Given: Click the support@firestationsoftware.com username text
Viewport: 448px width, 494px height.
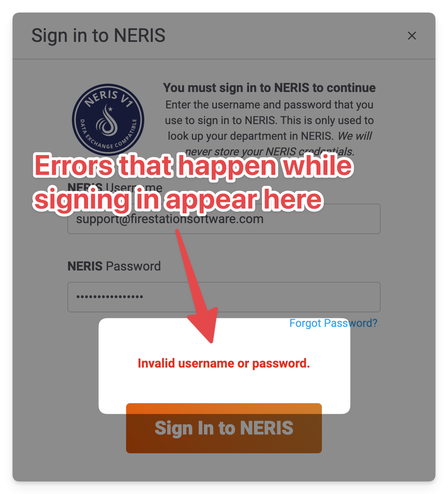Looking at the screenshot, I should 170,219.
